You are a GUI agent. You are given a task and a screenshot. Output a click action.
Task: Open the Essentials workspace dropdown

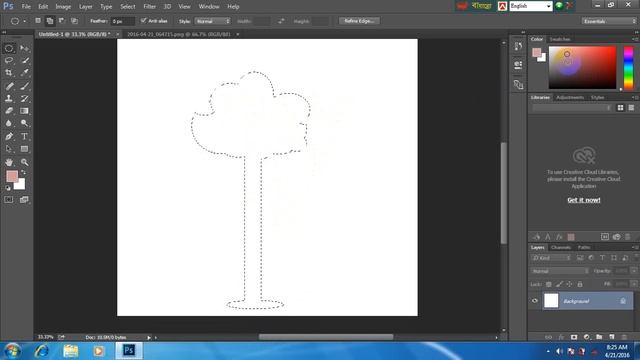point(609,21)
